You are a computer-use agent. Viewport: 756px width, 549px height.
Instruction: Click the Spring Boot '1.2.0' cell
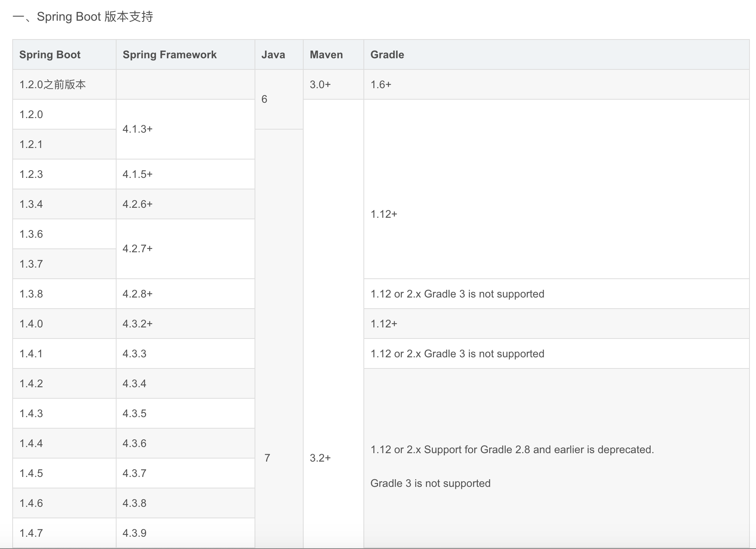pyautogui.click(x=64, y=114)
